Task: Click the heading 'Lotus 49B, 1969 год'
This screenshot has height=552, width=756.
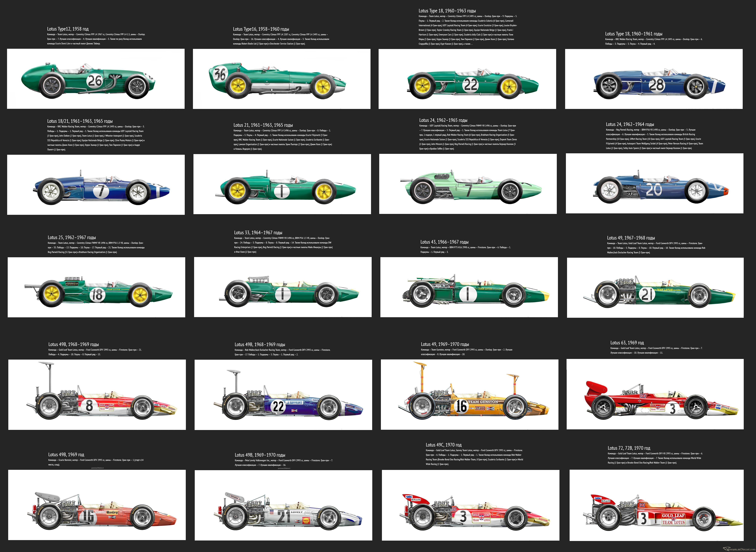Action: coord(66,454)
